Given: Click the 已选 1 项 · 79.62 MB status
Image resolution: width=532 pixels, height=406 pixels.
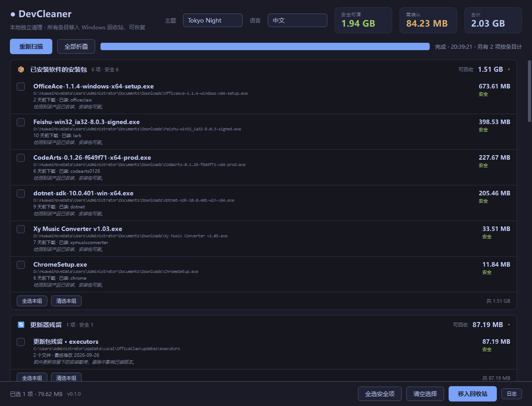Looking at the screenshot, I should click(37, 394).
